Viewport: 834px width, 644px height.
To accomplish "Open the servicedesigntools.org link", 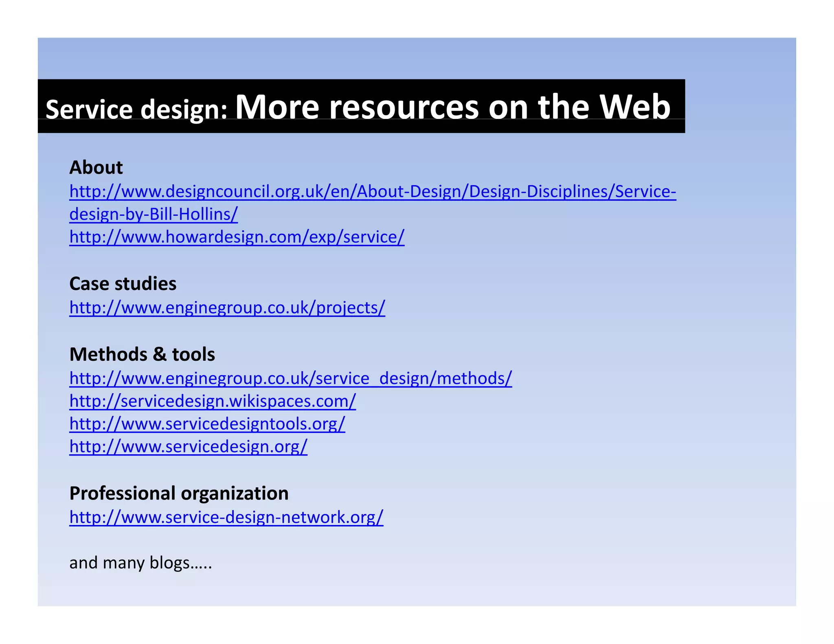I will 207,424.
